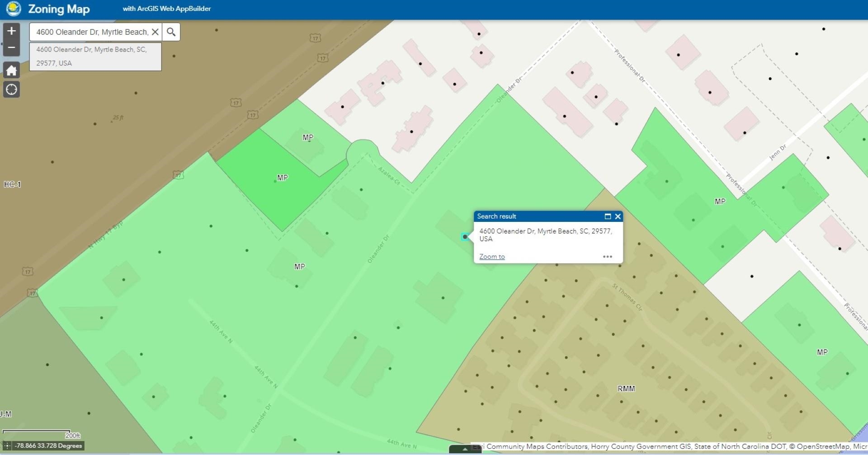The height and width of the screenshot is (455, 868).
Task: Select the RMM zoning area label
Action: tap(626, 389)
